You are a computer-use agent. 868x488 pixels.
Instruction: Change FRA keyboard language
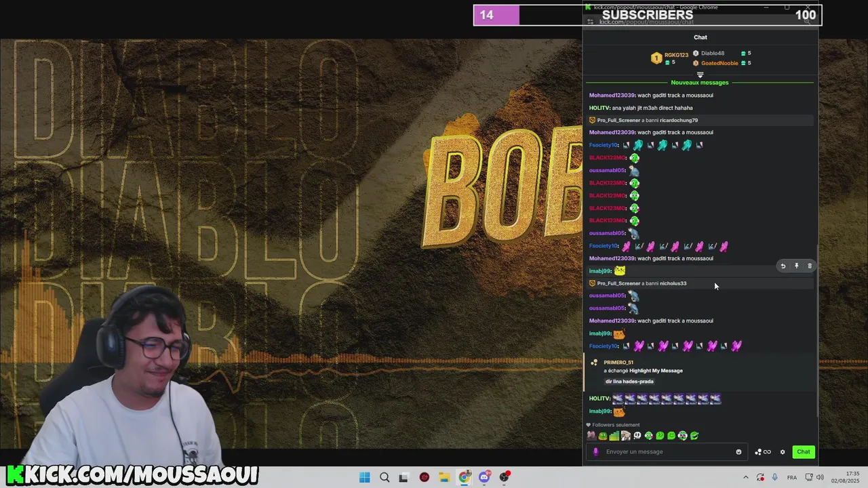click(791, 478)
